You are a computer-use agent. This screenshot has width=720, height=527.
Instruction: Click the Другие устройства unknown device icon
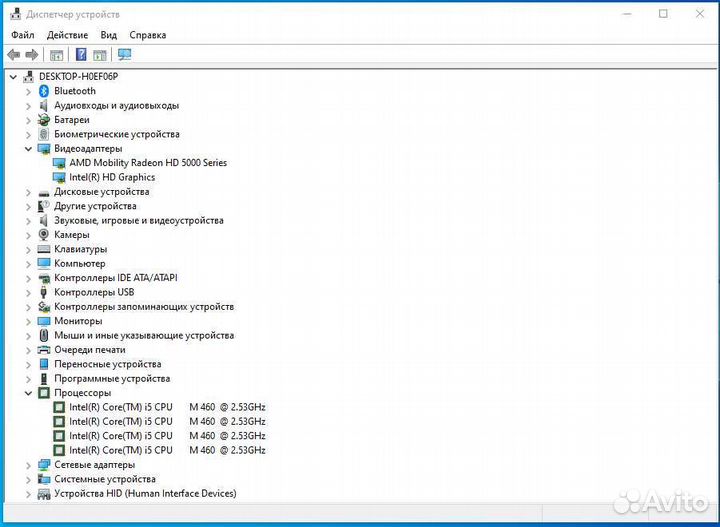coord(44,206)
